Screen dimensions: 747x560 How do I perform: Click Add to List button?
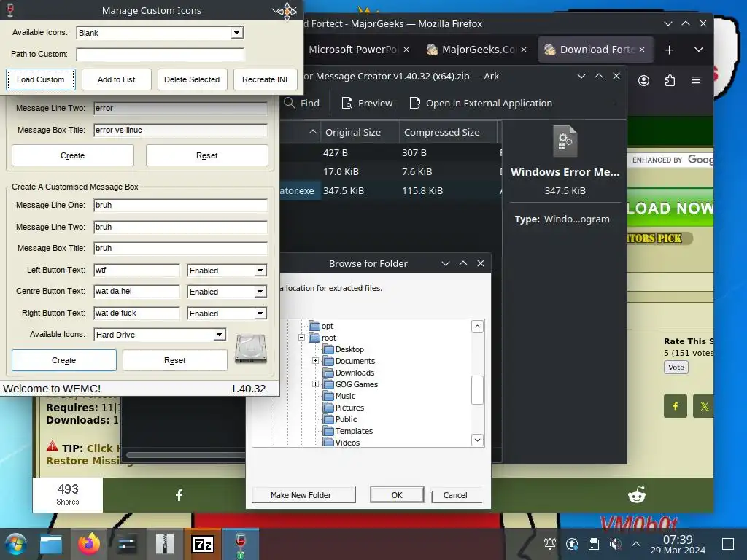pyautogui.click(x=116, y=79)
